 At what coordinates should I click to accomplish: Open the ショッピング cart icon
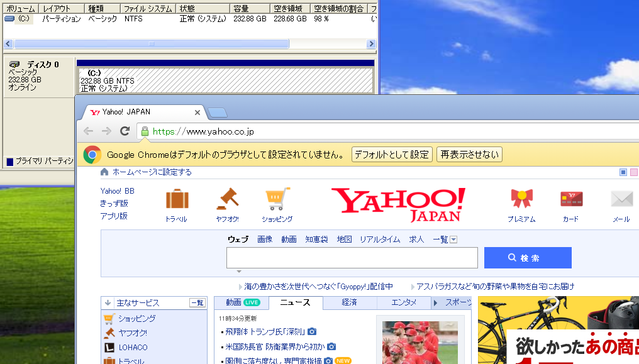pyautogui.click(x=277, y=199)
